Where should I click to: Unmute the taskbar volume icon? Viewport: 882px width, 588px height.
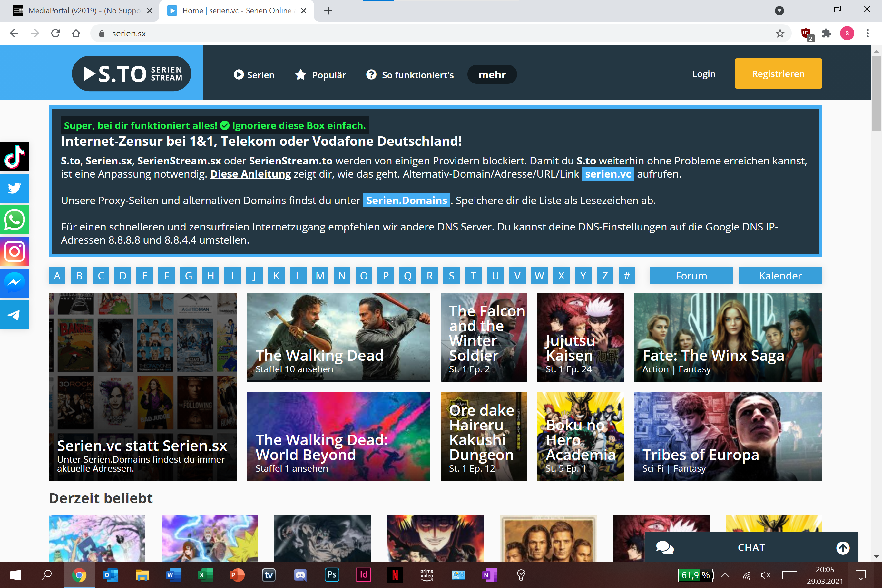click(x=765, y=575)
